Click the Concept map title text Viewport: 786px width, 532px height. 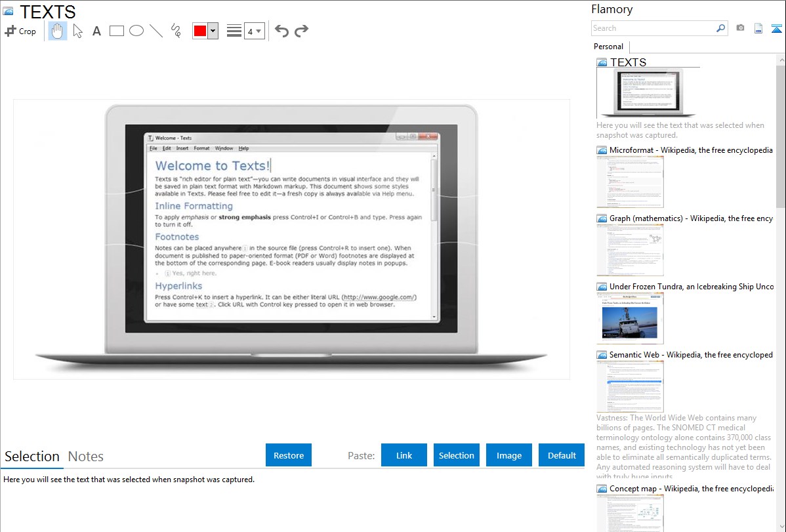click(x=692, y=488)
